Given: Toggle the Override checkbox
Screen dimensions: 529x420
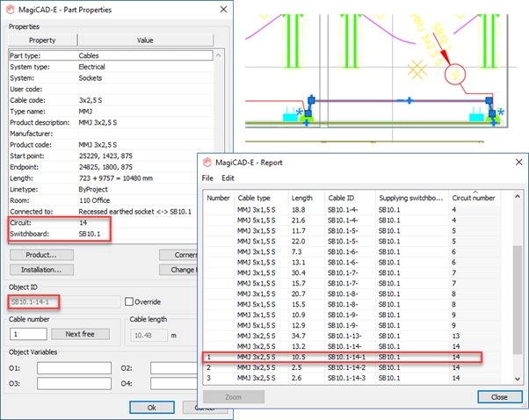Looking at the screenshot, I should (x=129, y=301).
